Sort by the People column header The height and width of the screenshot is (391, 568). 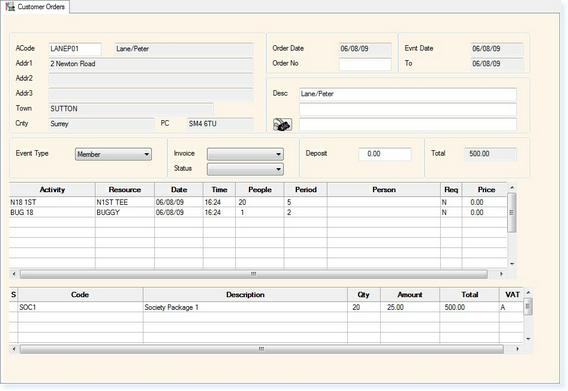260,190
